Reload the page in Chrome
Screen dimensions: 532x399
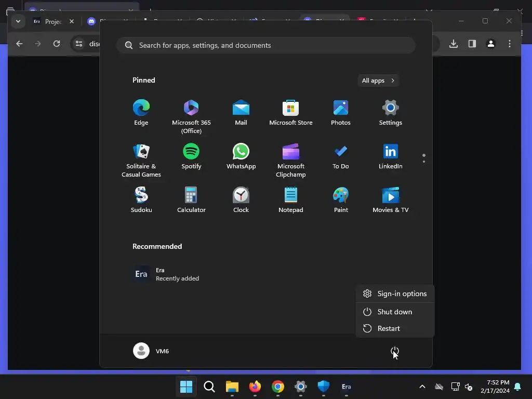pos(57,44)
